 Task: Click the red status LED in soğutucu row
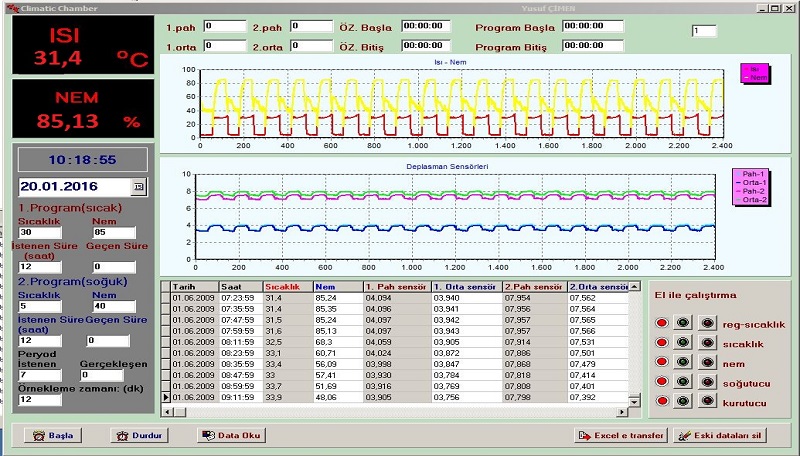click(662, 381)
